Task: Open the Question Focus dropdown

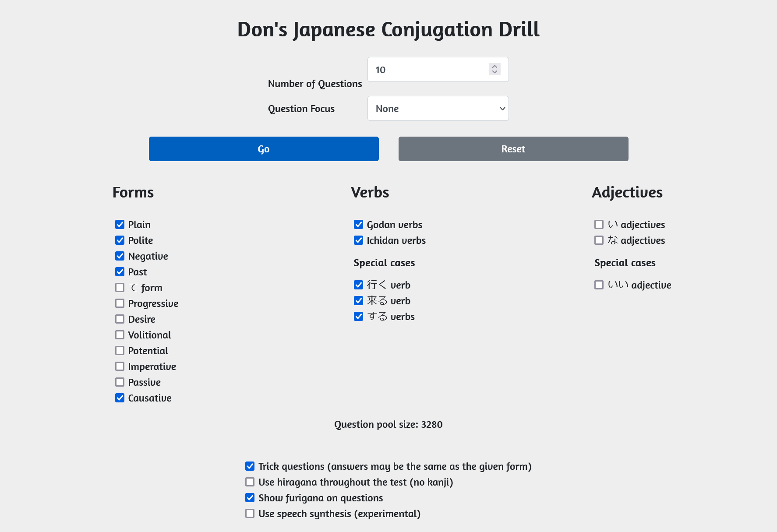Action: click(438, 108)
